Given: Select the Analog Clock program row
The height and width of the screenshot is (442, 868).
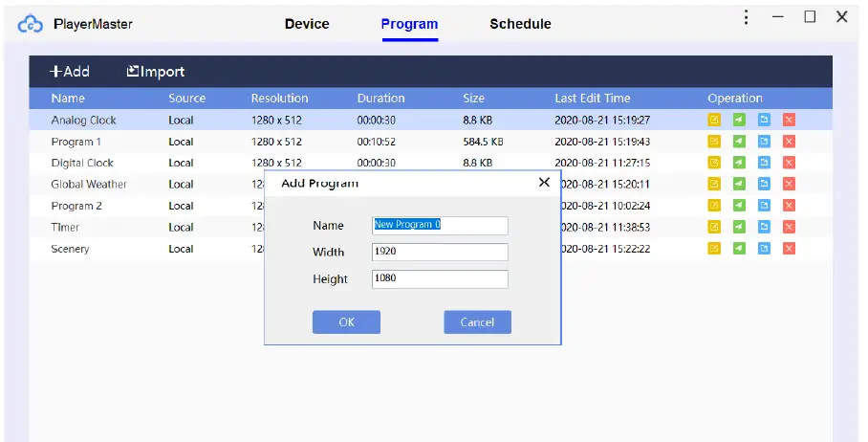Looking at the screenshot, I should [x=431, y=120].
